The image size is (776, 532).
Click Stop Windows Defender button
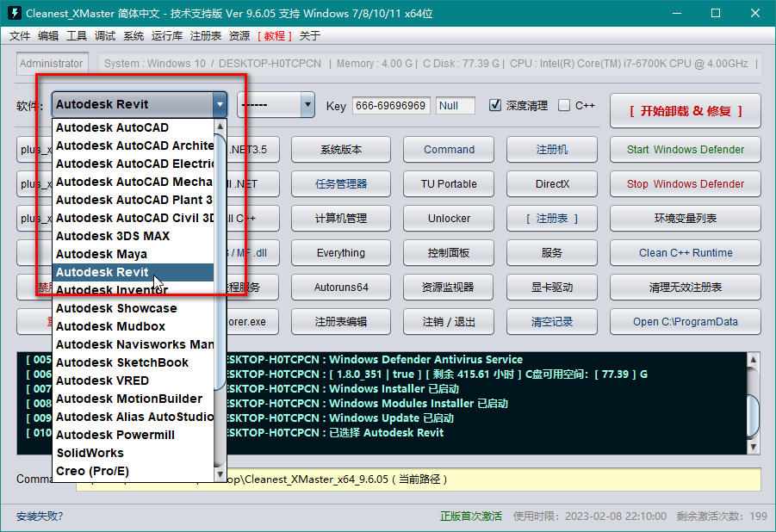pos(686,184)
